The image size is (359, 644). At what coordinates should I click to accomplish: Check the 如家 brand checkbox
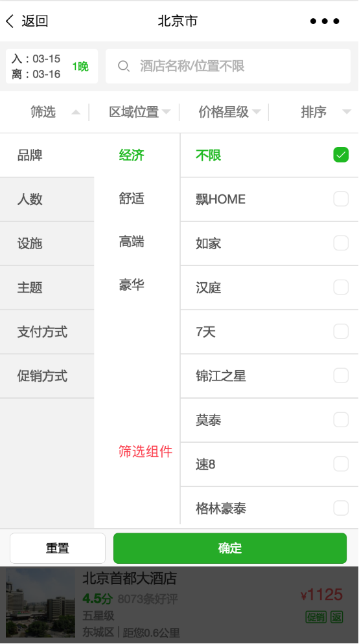pos(341,243)
